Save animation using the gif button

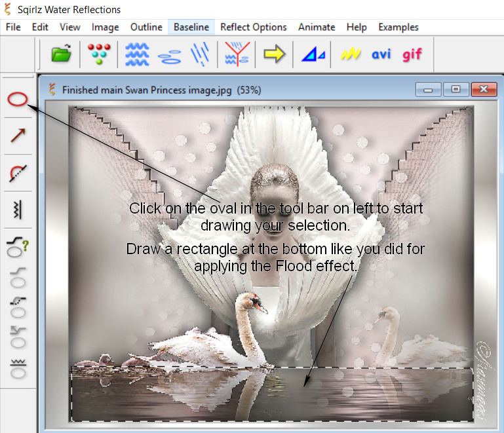click(x=412, y=54)
